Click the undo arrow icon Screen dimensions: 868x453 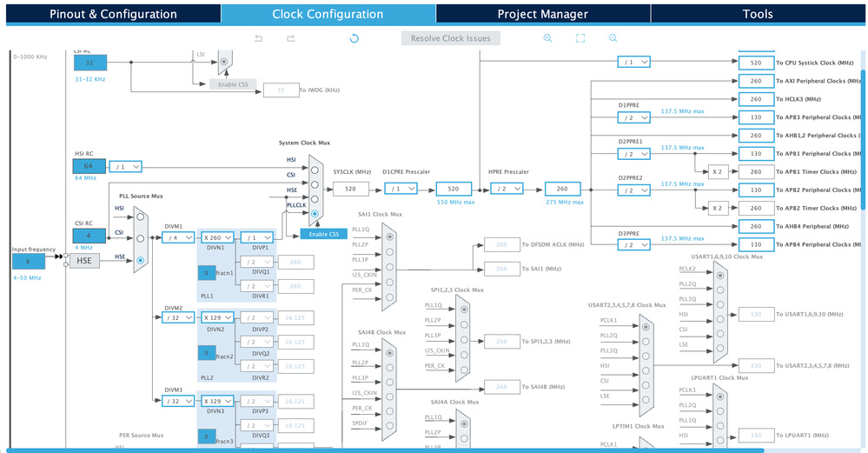pyautogui.click(x=259, y=38)
